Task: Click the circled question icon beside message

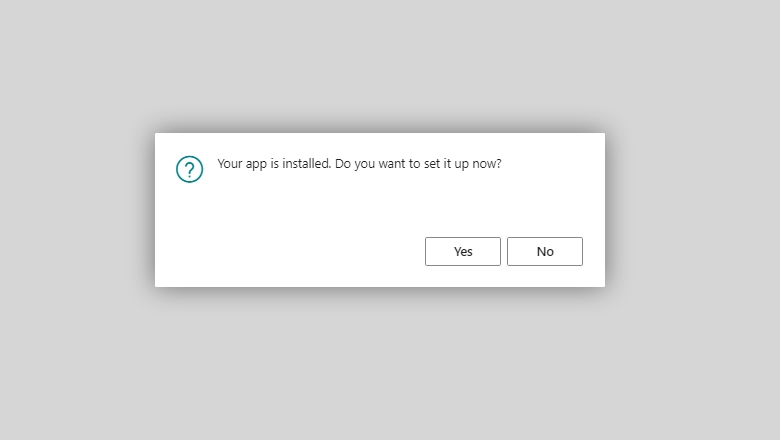Action: coord(190,169)
